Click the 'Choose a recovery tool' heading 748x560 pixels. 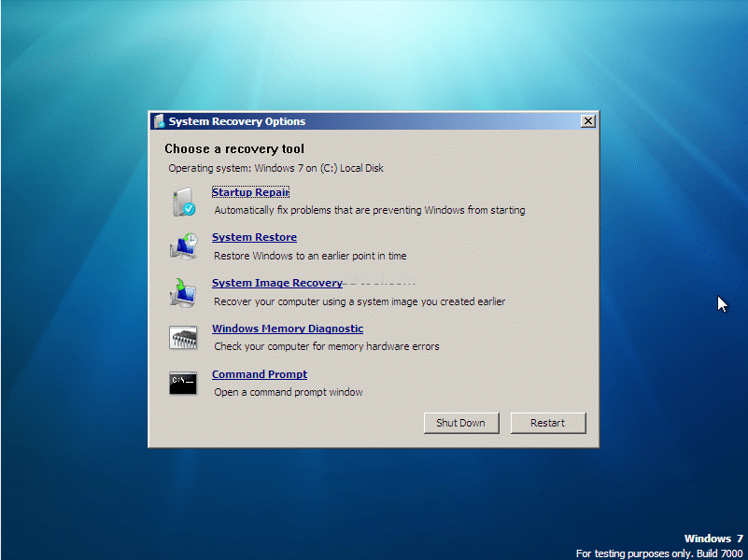[x=234, y=148]
